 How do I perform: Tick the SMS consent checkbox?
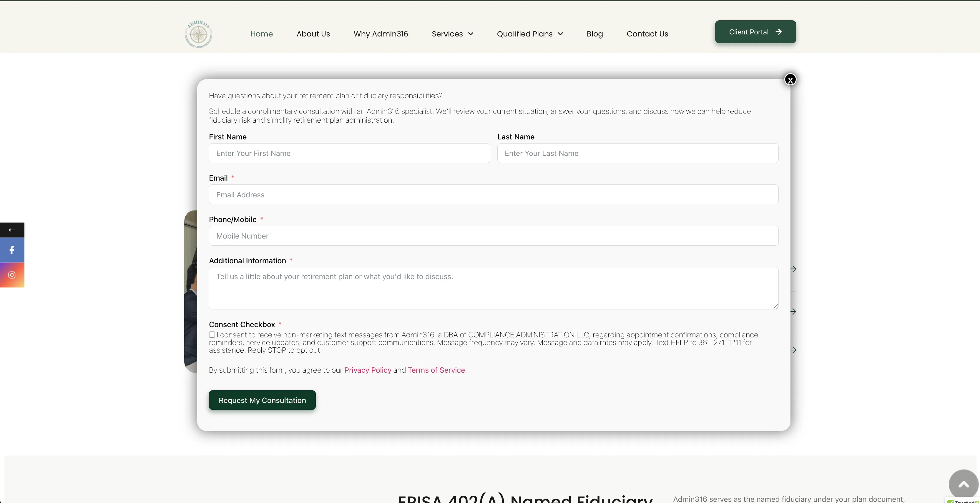(x=212, y=334)
